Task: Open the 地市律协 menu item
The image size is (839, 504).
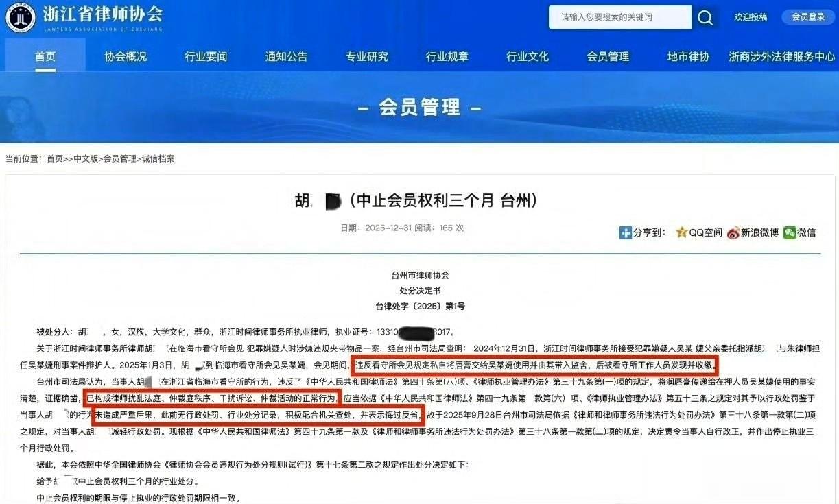Action: (688, 57)
